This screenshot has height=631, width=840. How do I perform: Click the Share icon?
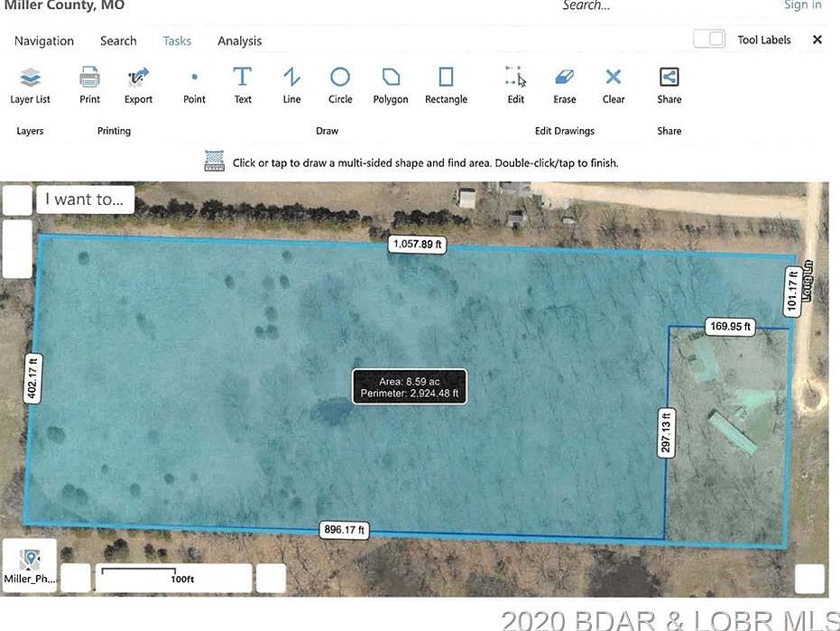669,85
